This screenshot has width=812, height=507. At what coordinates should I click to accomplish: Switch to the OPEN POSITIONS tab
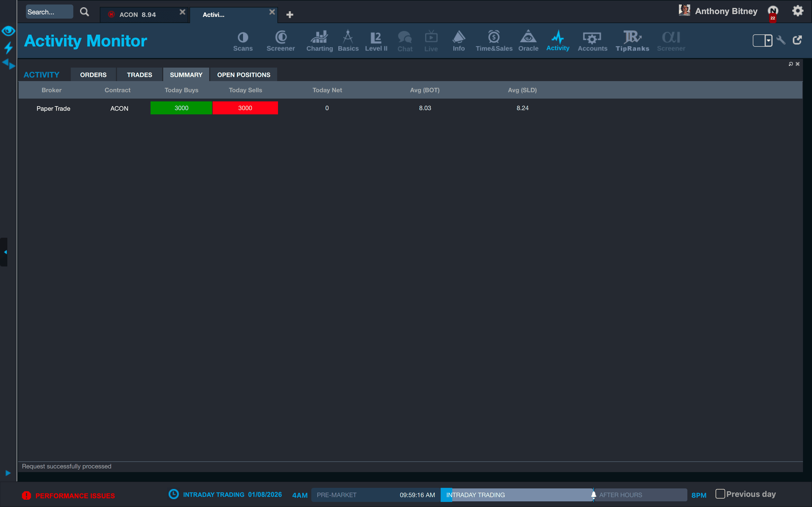pos(244,74)
